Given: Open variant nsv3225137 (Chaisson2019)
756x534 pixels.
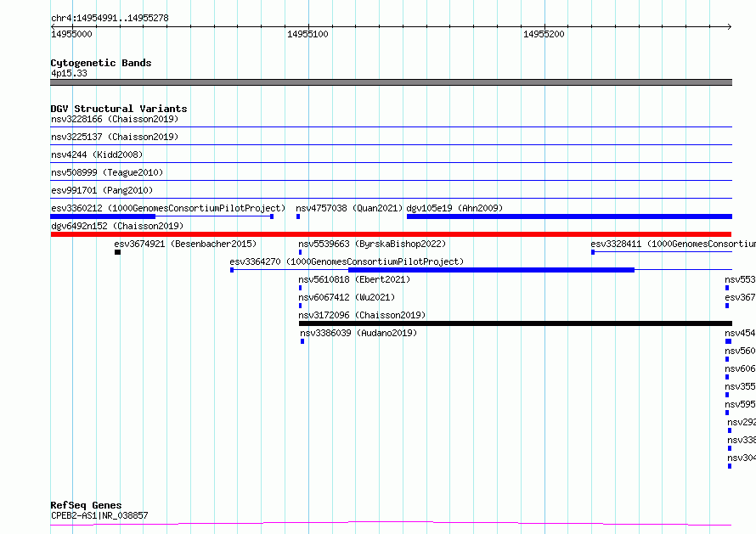Looking at the screenshot, I should pos(115,137).
